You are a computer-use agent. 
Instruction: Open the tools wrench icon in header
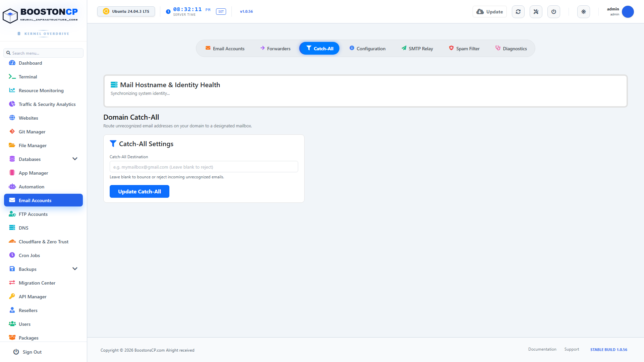point(536,12)
